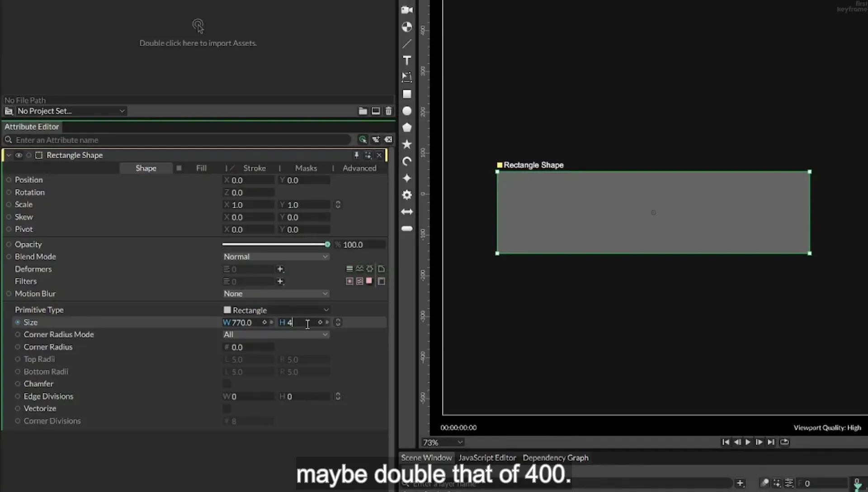
Task: Open the Motion Blur None dropdown
Action: coord(275,293)
